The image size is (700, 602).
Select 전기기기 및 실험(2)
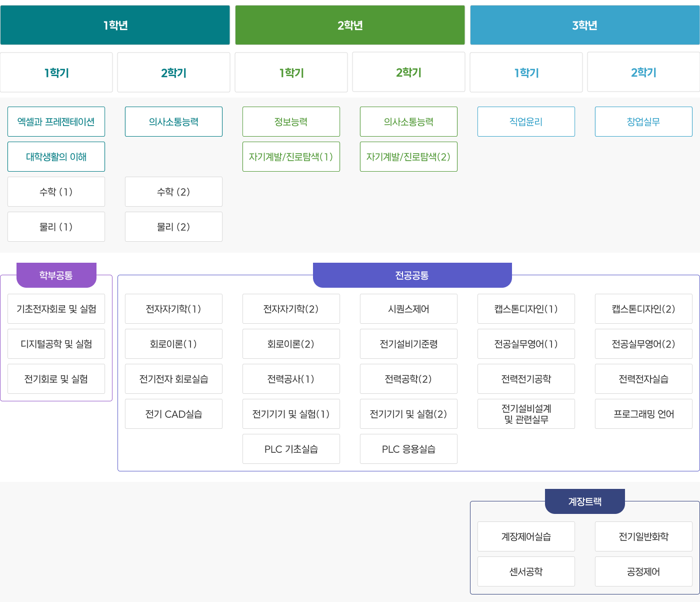(x=408, y=414)
